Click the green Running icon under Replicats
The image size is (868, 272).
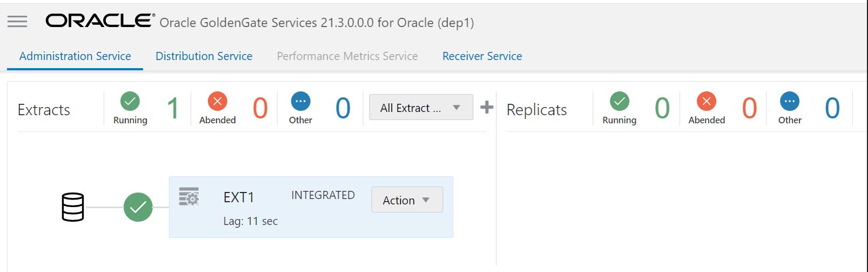(620, 101)
